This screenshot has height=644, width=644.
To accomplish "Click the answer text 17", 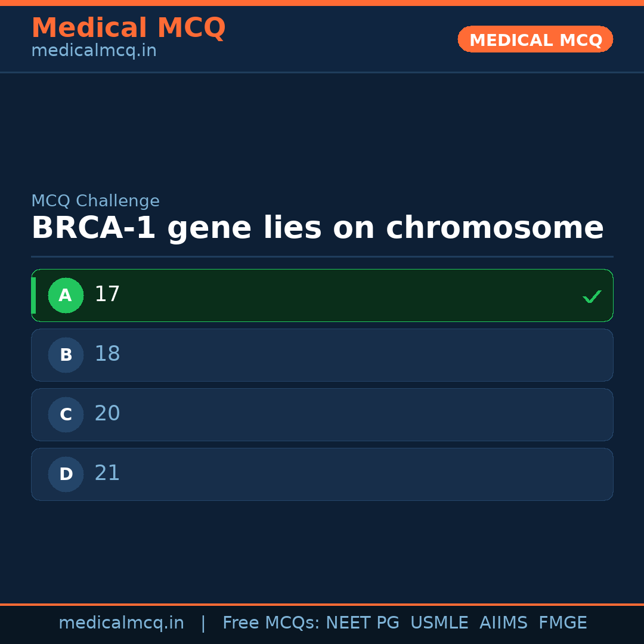I will (x=107, y=295).
